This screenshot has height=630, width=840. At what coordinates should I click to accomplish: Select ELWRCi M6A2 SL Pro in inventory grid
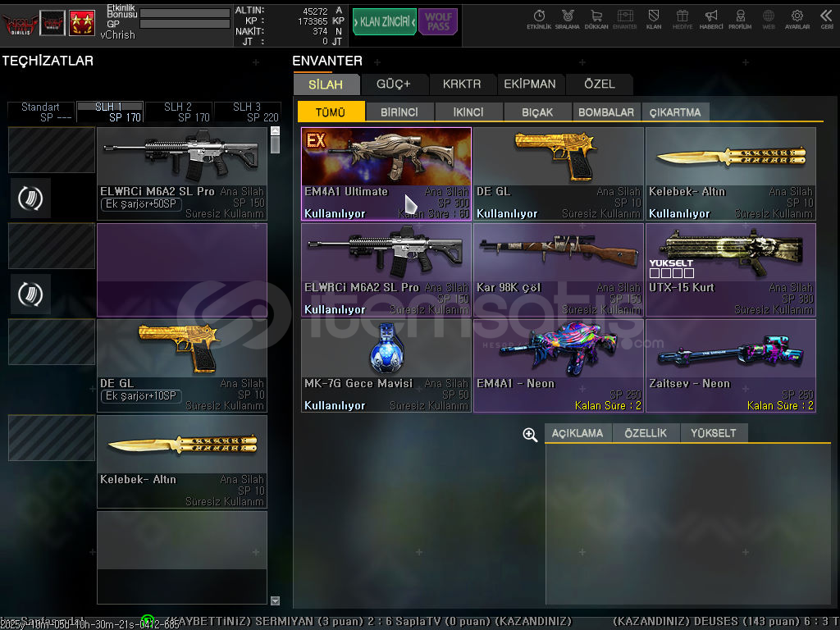[386, 269]
